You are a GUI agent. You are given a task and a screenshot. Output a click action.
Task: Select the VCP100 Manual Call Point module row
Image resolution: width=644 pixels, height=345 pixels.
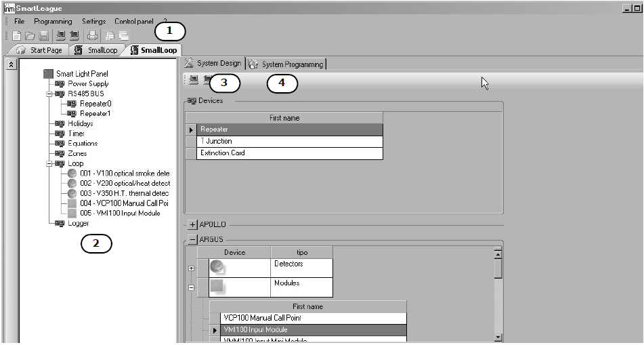(x=314, y=319)
